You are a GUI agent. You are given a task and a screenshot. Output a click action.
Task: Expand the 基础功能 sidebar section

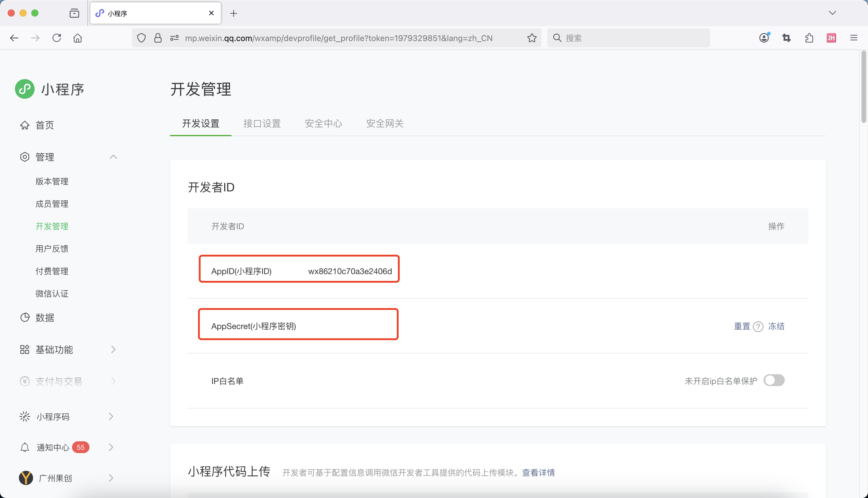pyautogui.click(x=113, y=349)
